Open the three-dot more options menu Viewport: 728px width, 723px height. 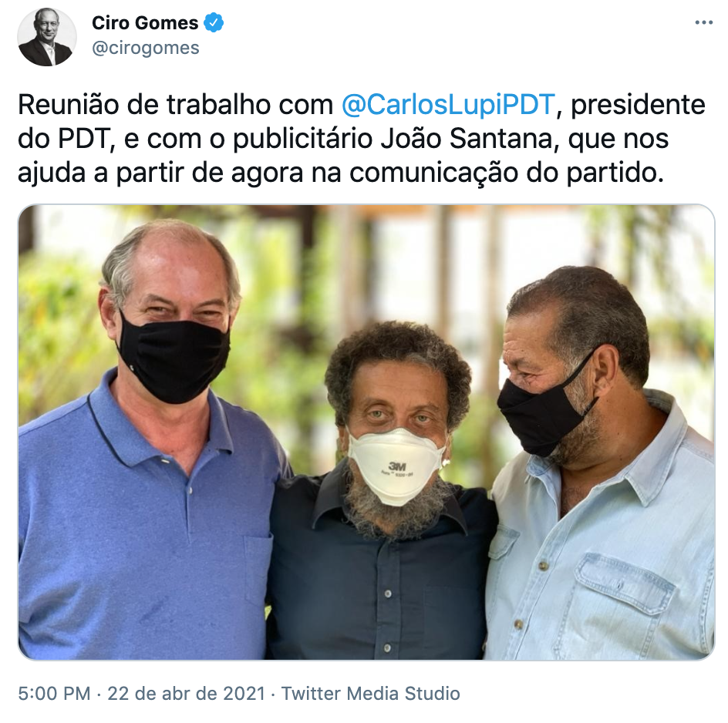[704, 23]
